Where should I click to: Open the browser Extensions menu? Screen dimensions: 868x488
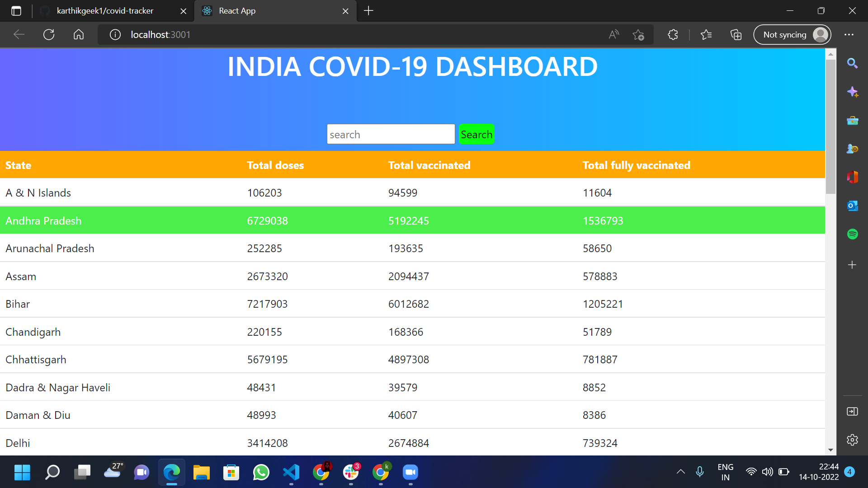coord(673,34)
